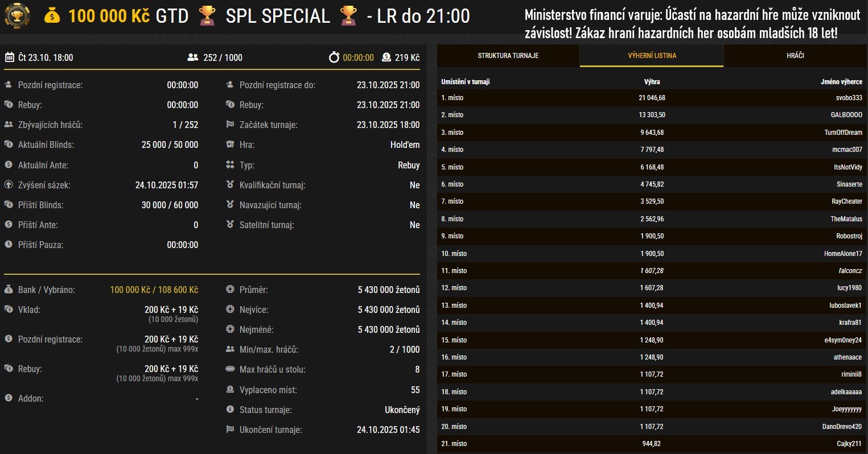Click the trophy icon left of SPL SPECIAL
868x454 pixels.
[x=207, y=16]
